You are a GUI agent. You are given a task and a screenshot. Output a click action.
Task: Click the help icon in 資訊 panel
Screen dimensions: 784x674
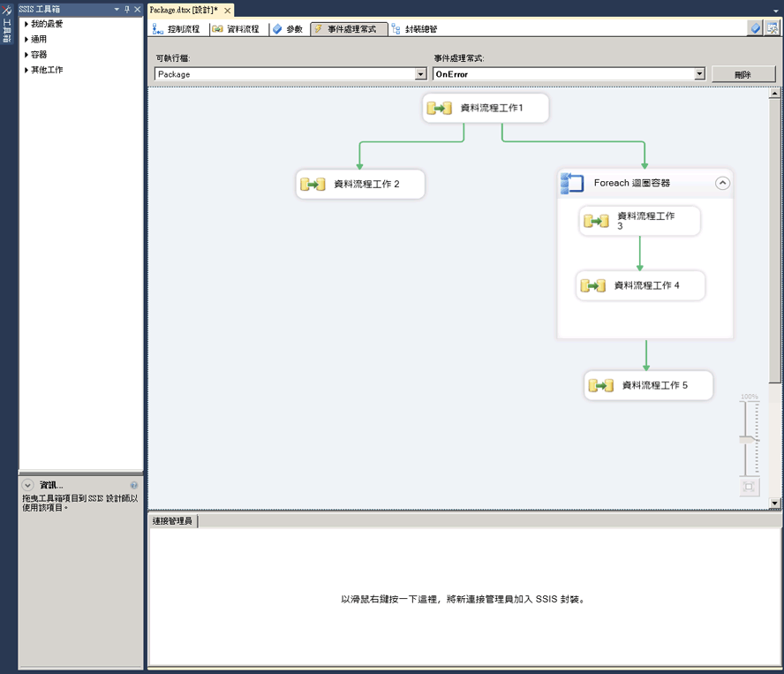(133, 485)
